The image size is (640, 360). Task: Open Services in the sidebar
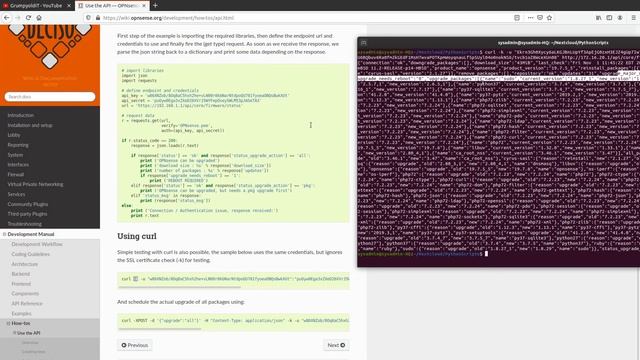coord(16,194)
